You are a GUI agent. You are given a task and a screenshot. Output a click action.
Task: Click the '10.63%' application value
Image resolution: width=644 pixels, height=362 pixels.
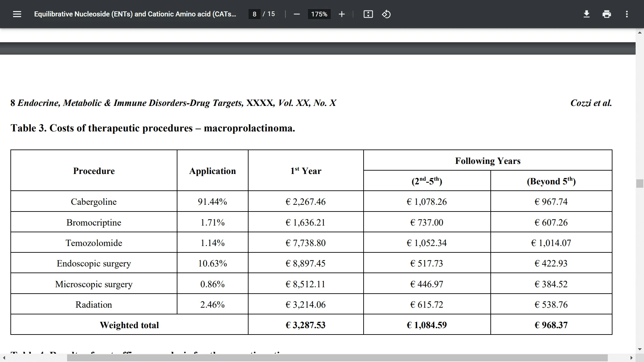212,263
